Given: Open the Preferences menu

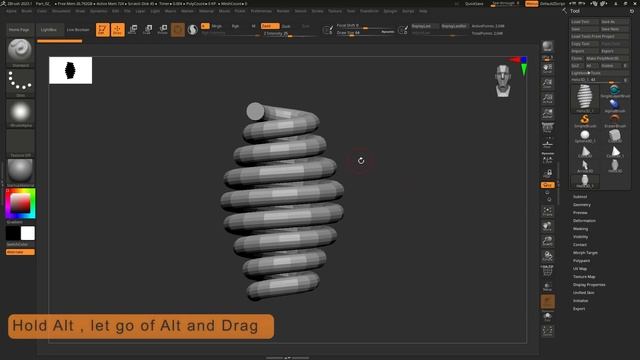Looking at the screenshot, I should [261, 11].
